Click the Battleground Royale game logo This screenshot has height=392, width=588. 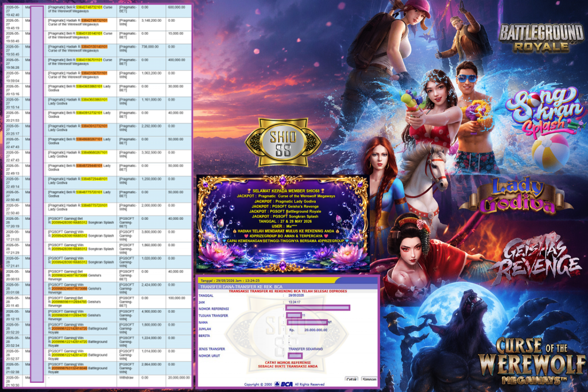coord(541,38)
